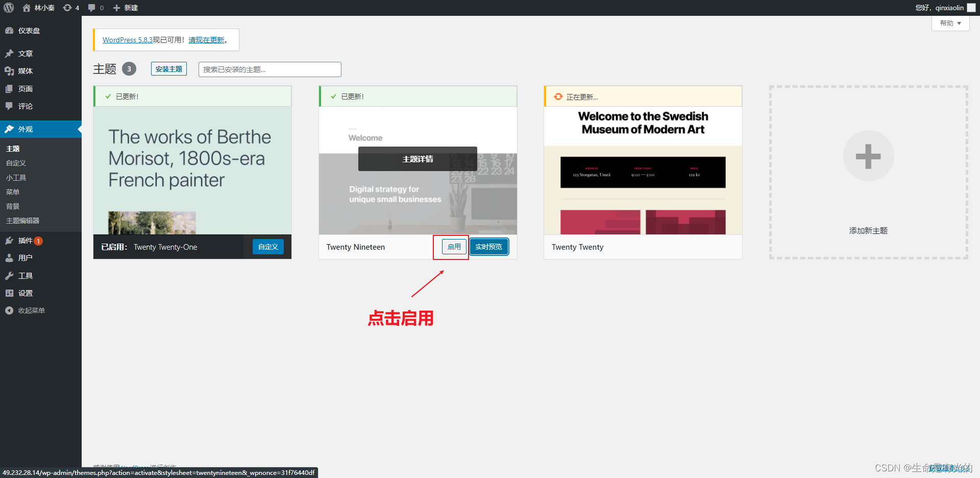Click the 请现在更新 update now link
Screen dimensions: 980x478
pos(206,40)
